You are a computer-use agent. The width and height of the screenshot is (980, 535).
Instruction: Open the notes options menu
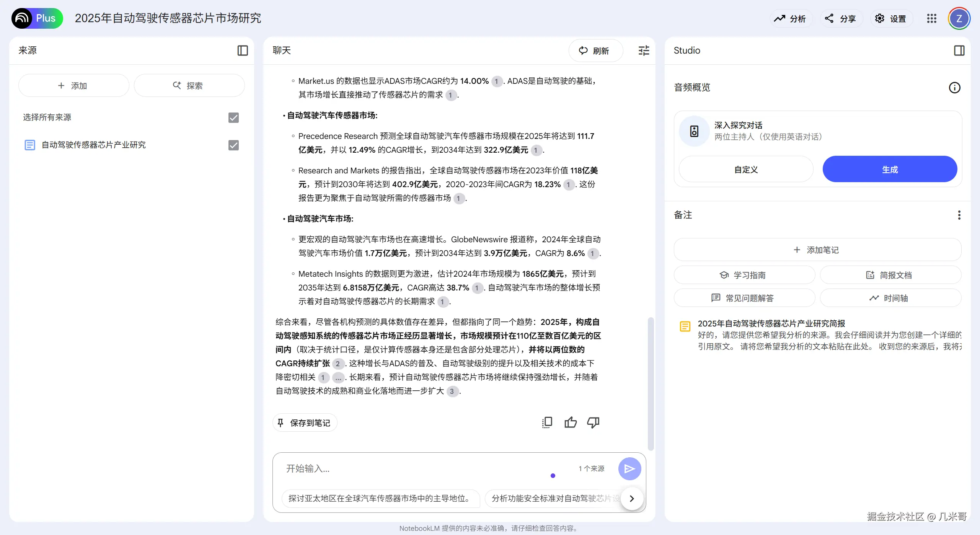(959, 215)
